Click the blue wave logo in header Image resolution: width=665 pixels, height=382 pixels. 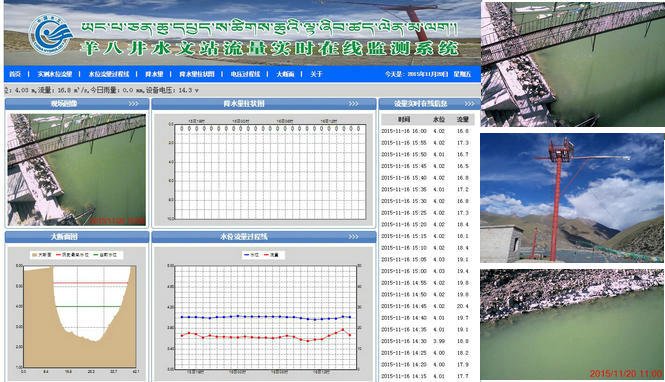coord(50,34)
